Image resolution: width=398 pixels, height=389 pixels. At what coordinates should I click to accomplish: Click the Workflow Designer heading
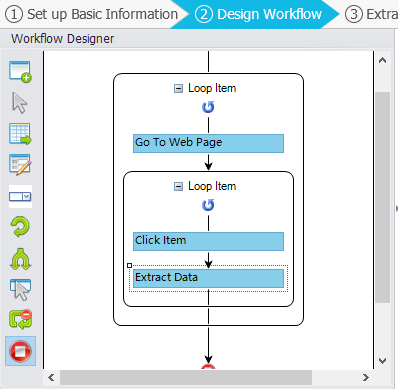(x=63, y=39)
